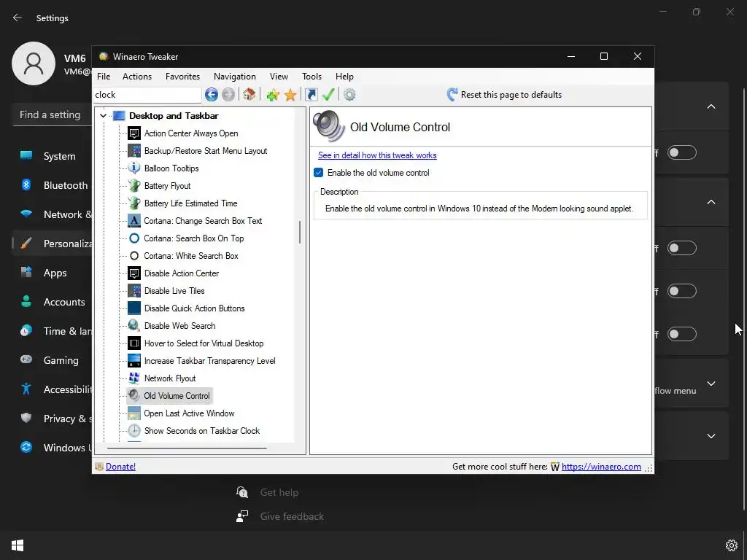Click the Cortana: White Search Box icon
Viewport: 747px width, 560px height.
click(x=134, y=256)
